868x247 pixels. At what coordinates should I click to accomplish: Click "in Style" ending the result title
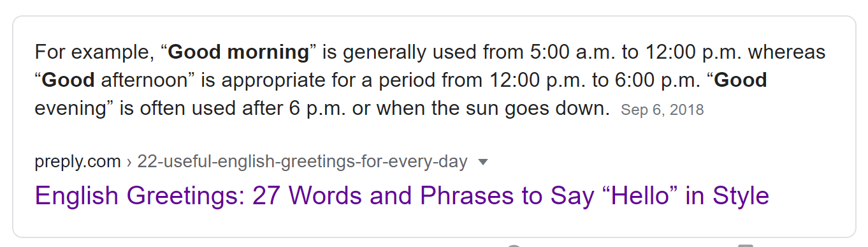[727, 195]
